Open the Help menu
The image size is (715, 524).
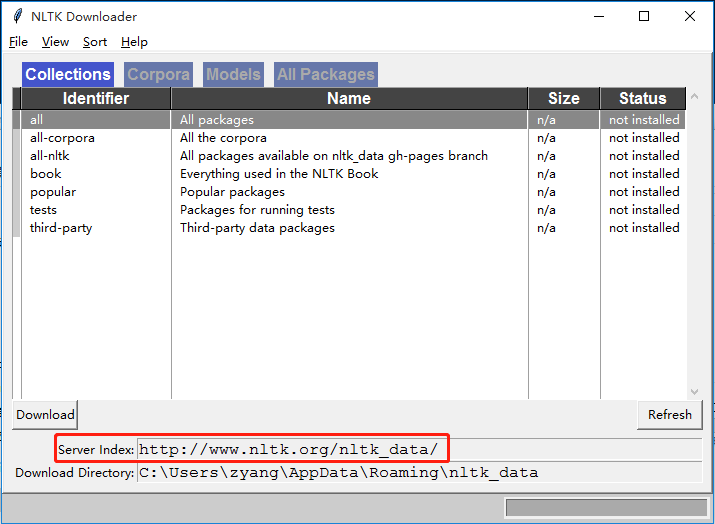tap(134, 42)
